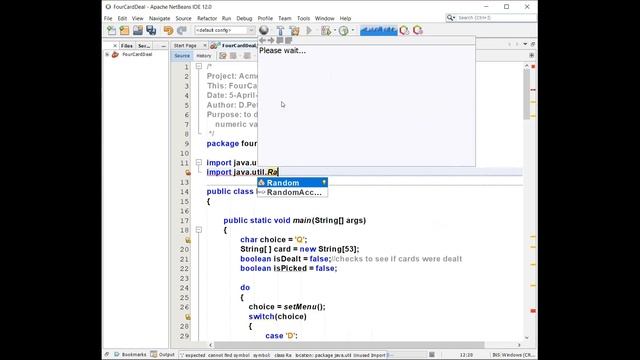Click the FourCardDeal project tree item
The image size is (640, 360).
137,54
